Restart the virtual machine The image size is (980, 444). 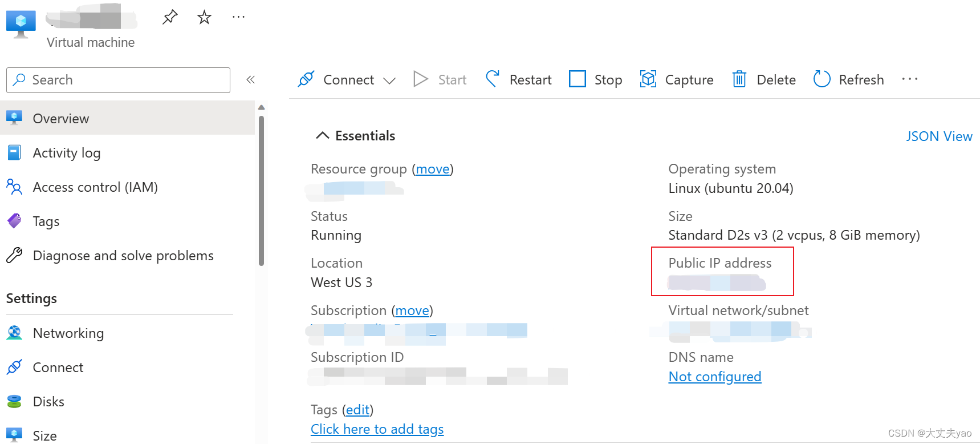click(518, 79)
